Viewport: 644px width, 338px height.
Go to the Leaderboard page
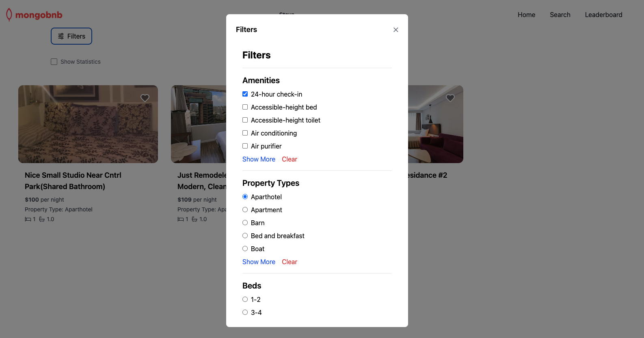(603, 15)
